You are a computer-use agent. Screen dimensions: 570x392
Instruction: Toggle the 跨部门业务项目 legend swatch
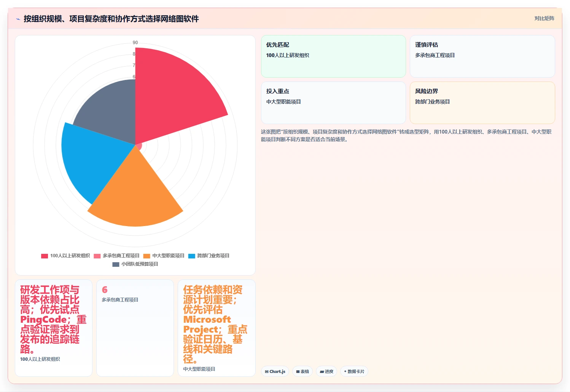192,256
